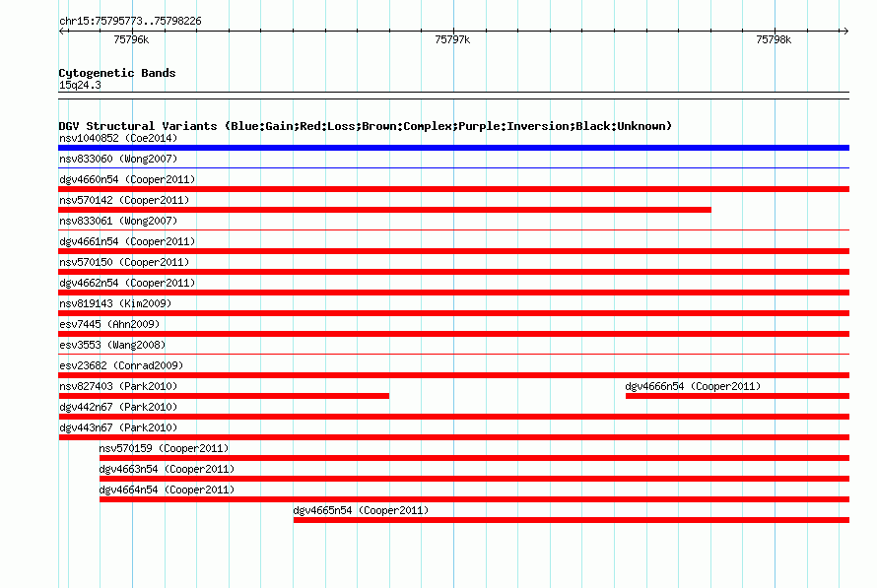Viewport: 877px width, 588px height.
Task: Click the red bar under dgv4664n54
Action: [x=474, y=499]
